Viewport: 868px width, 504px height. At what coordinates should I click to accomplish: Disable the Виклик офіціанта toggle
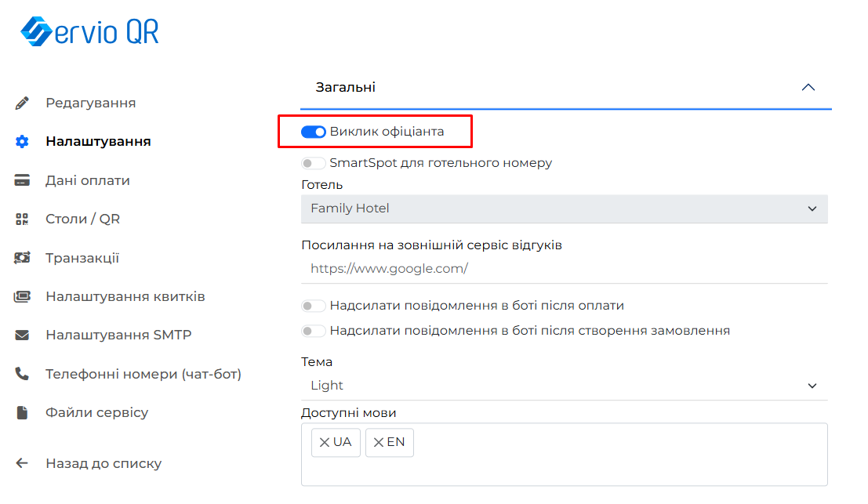coord(314,132)
